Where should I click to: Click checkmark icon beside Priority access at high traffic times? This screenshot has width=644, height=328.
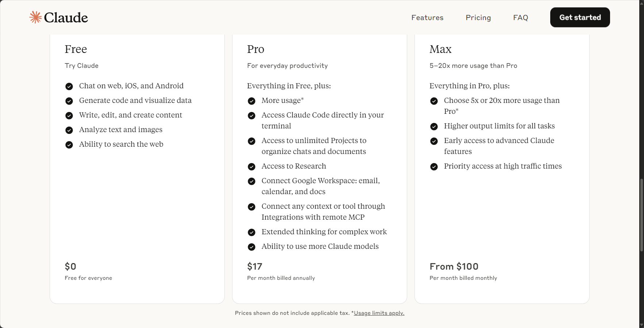click(x=434, y=167)
